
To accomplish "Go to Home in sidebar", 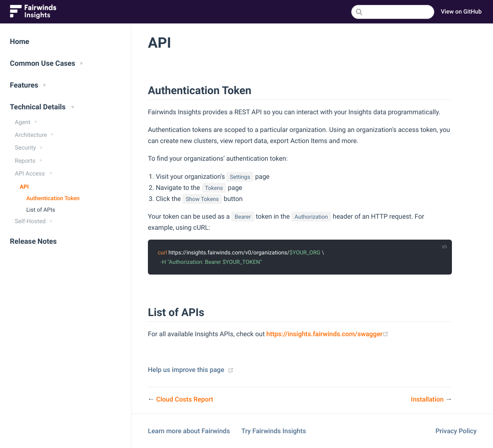I will [19, 42].
